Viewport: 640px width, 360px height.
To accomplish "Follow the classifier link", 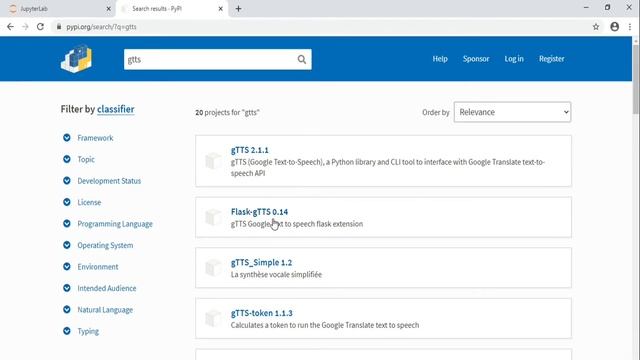I will (116, 109).
